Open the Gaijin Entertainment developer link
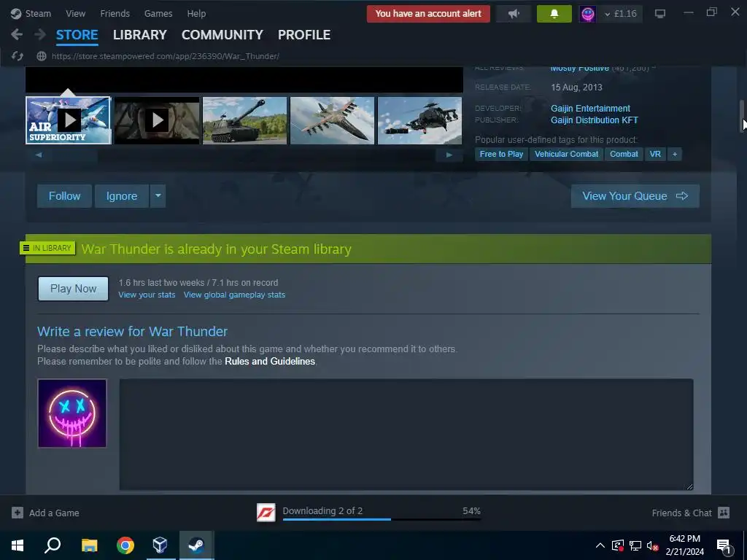This screenshot has height=560, width=747. [x=590, y=108]
